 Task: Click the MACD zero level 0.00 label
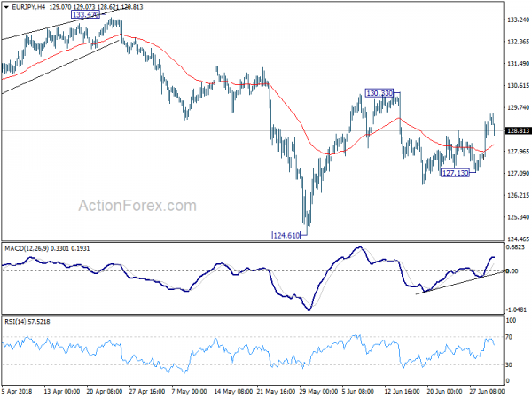tap(512, 271)
